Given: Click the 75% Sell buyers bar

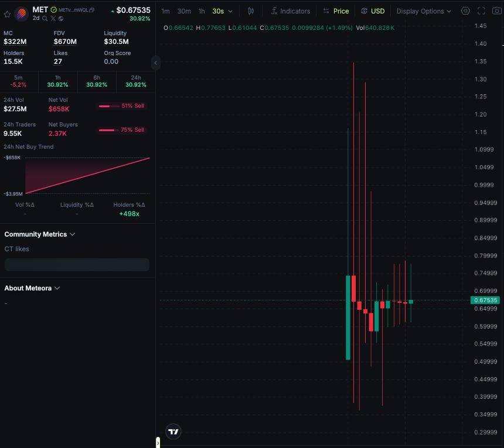Looking at the screenshot, I should 121,130.
